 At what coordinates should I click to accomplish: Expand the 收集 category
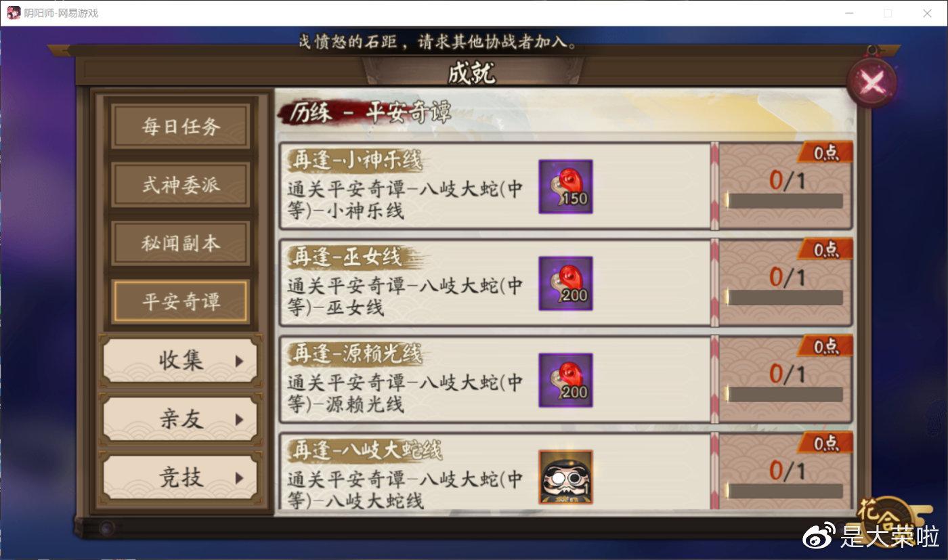point(181,361)
